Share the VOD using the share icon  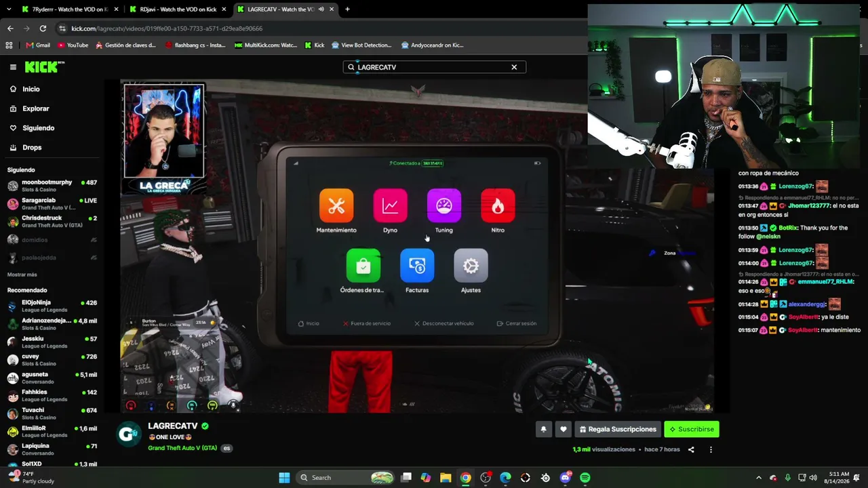click(691, 449)
